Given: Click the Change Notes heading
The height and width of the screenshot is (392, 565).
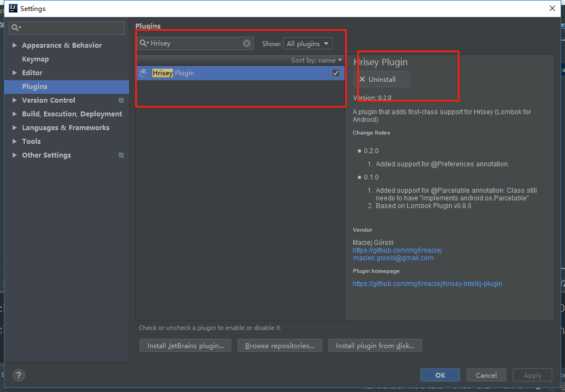Looking at the screenshot, I should click(x=371, y=133).
